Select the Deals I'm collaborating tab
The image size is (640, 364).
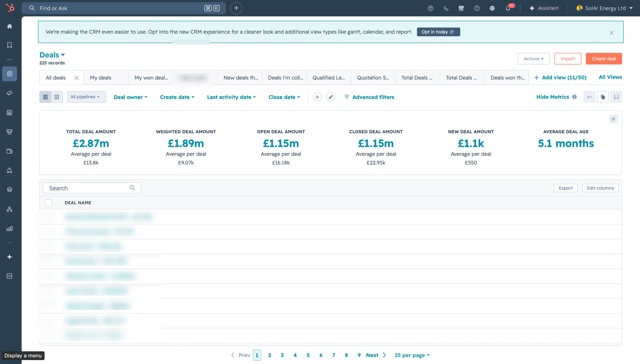click(x=284, y=78)
